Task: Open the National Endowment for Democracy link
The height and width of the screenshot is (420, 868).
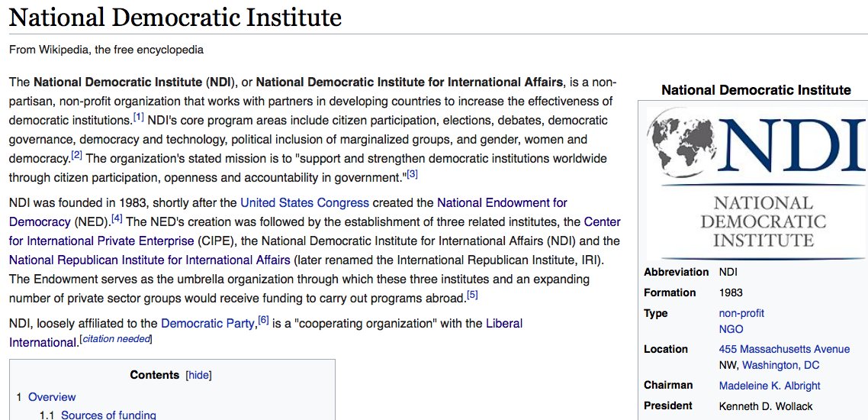Action: [502, 202]
